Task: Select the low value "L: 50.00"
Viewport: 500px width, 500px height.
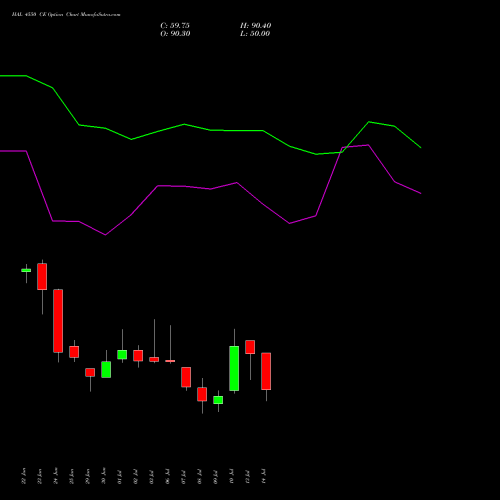Action: (x=255, y=34)
